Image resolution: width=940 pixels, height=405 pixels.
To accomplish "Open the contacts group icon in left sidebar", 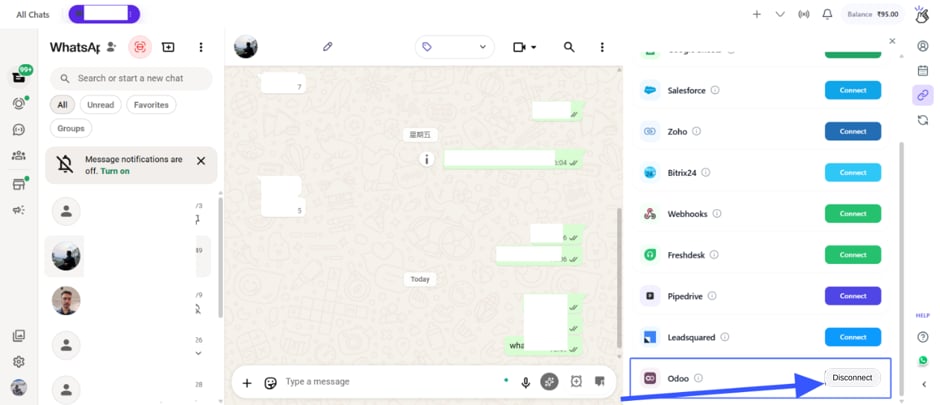I will (x=19, y=156).
